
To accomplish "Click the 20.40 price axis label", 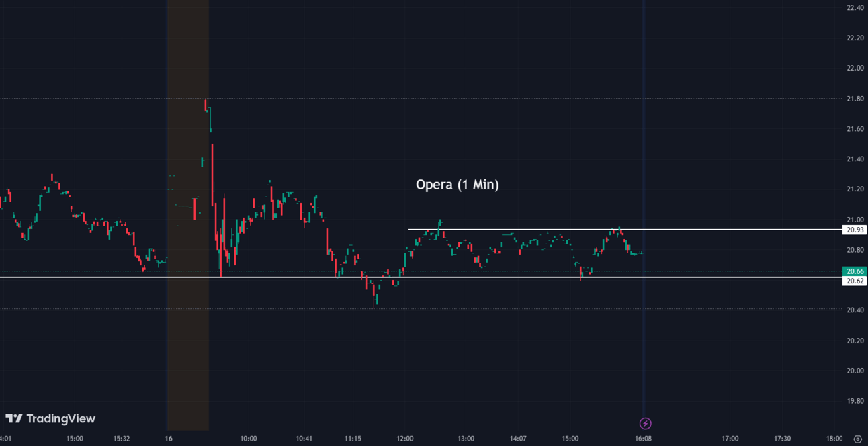I will pos(855,310).
